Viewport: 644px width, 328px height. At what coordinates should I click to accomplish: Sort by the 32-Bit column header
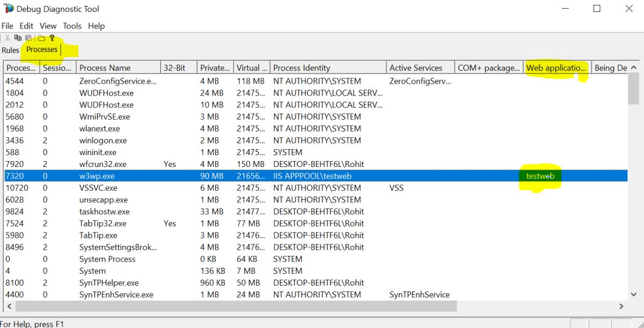pyautogui.click(x=179, y=68)
